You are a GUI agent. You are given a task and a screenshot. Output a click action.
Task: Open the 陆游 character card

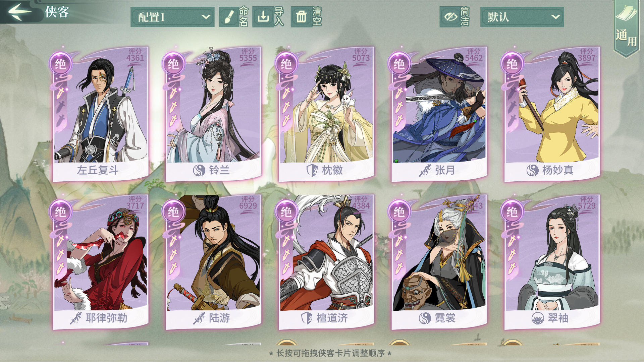pos(213,262)
